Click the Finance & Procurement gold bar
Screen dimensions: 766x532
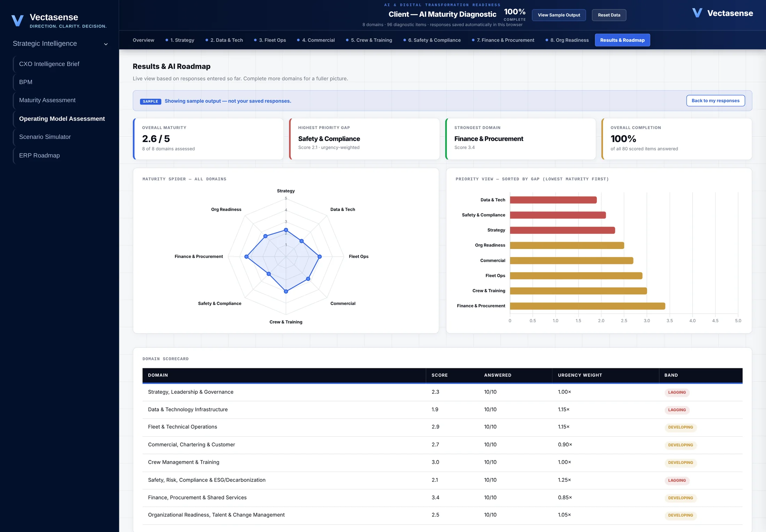tap(587, 306)
